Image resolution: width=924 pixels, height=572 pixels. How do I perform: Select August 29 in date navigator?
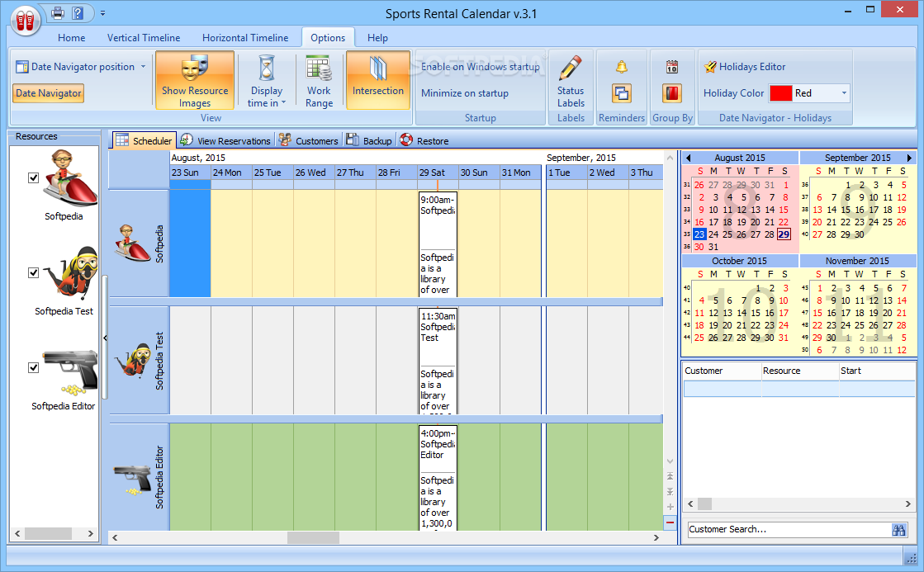click(x=783, y=234)
